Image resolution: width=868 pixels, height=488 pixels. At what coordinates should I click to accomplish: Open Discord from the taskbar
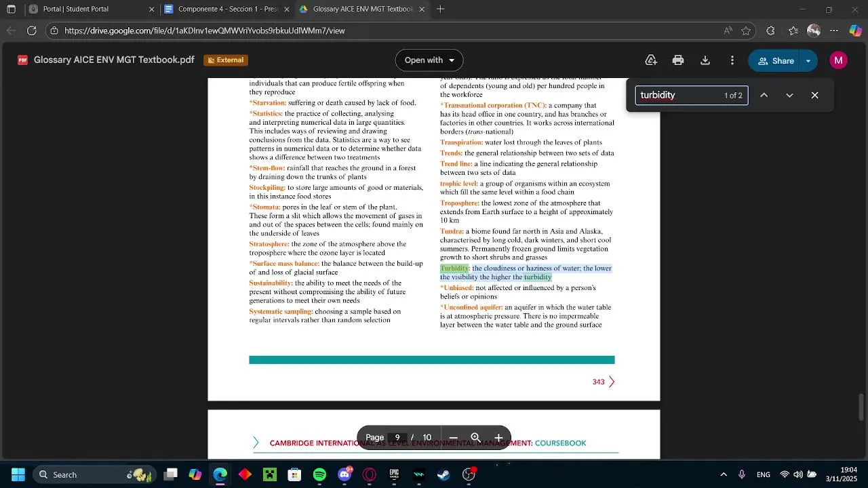(344, 474)
